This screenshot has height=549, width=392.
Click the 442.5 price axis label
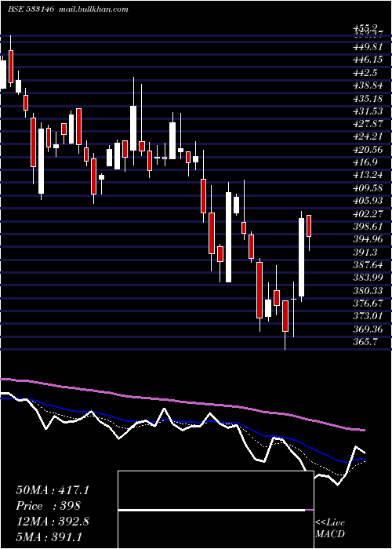365,73
